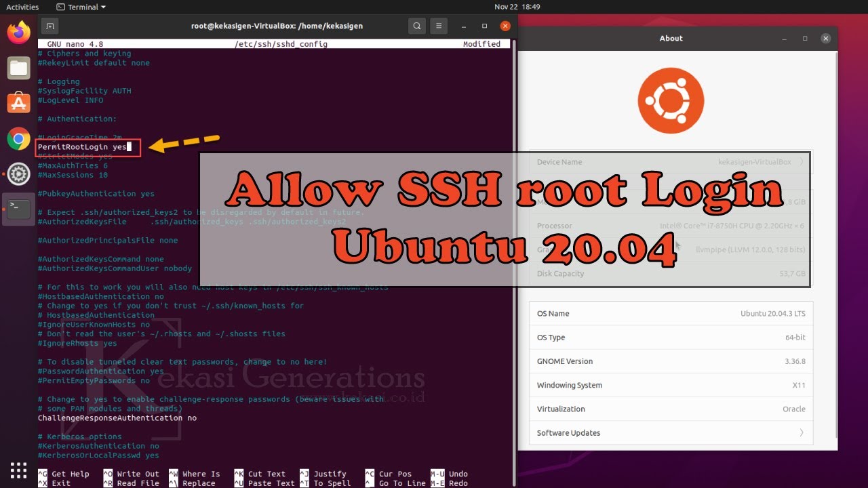The width and height of the screenshot is (868, 488).
Task: Click the OS Name row in About
Action: click(x=671, y=313)
